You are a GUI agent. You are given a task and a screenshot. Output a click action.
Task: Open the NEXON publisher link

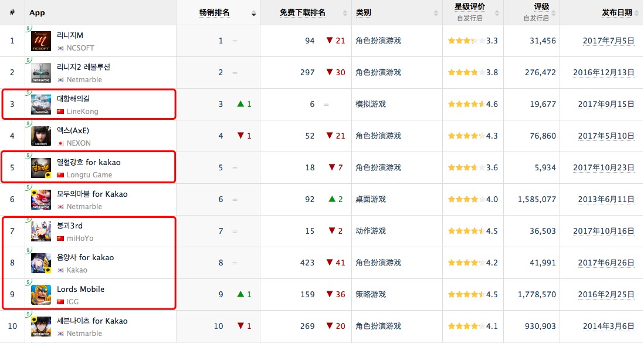(x=79, y=143)
